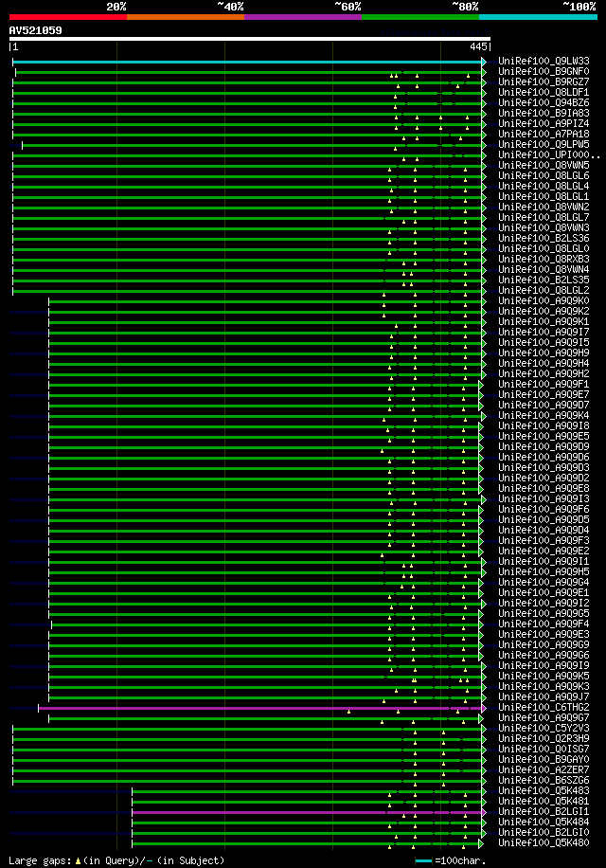Select the UniRef100_A9Q9G7 label
606x868 pixels.
tap(544, 717)
